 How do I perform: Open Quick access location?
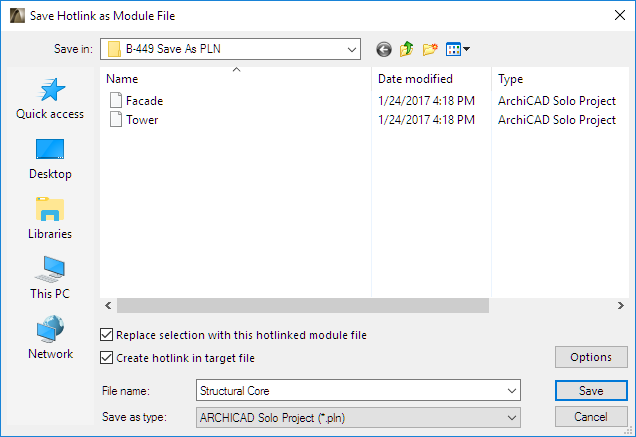click(x=50, y=100)
